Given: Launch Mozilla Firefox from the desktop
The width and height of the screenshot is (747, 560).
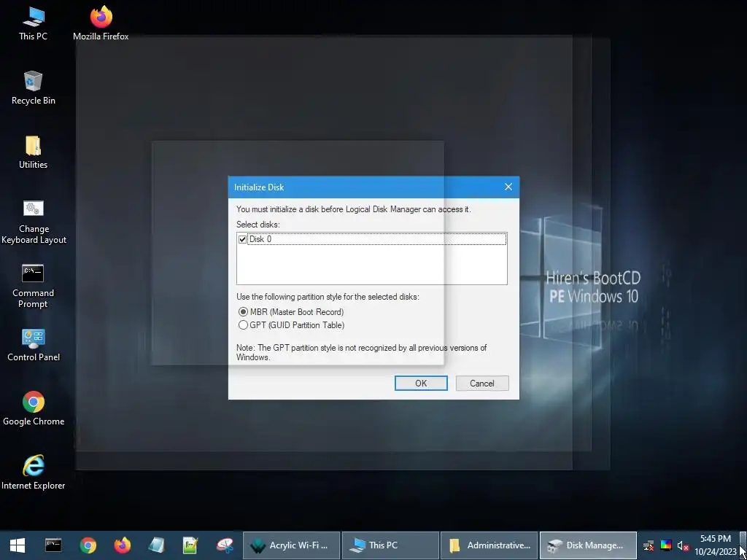Looking at the screenshot, I should (x=101, y=23).
